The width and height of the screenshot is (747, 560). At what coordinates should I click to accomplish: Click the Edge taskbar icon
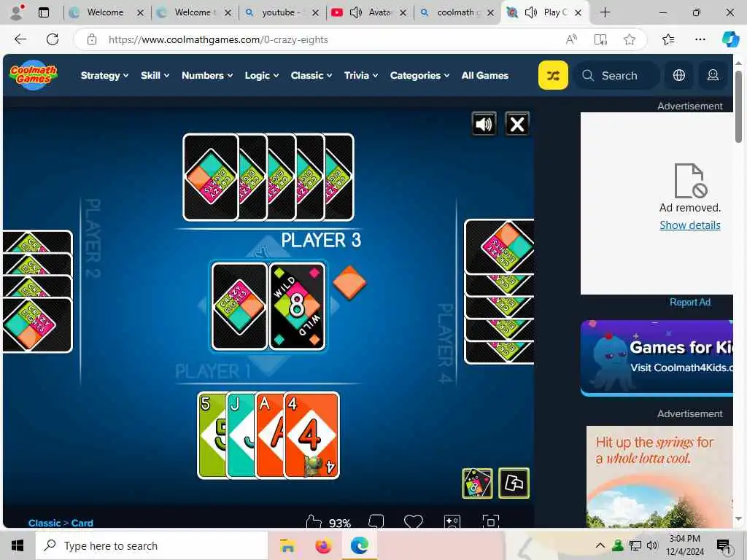[360, 545]
